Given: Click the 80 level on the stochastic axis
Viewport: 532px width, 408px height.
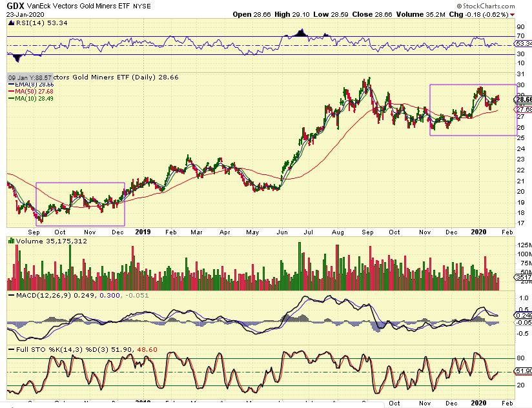Looking at the screenshot, I should point(520,358).
